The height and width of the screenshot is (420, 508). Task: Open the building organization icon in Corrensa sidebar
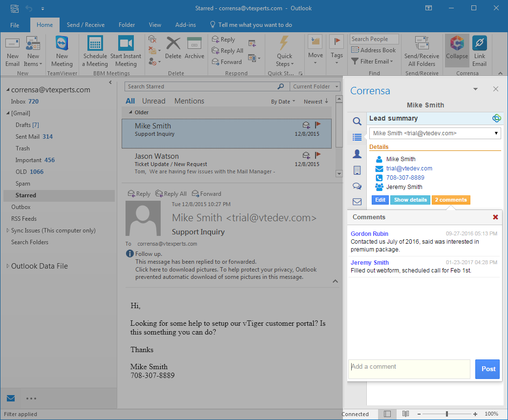point(357,170)
